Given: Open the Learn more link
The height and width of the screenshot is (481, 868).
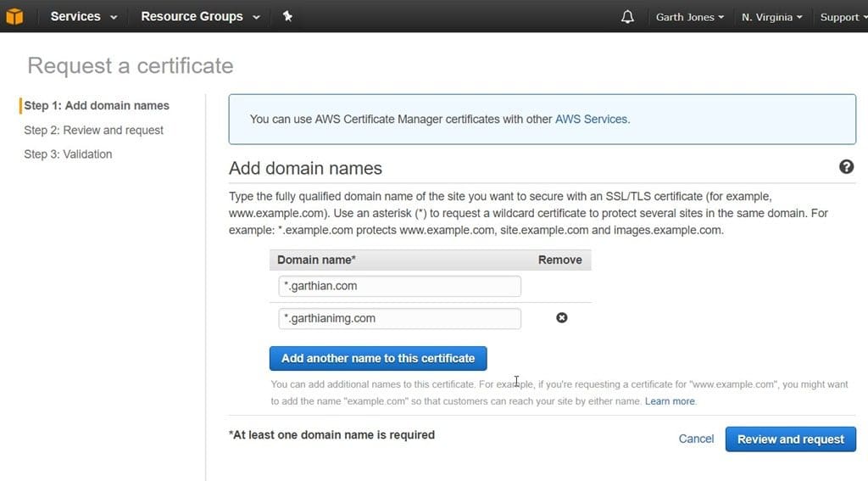Looking at the screenshot, I should (x=670, y=401).
